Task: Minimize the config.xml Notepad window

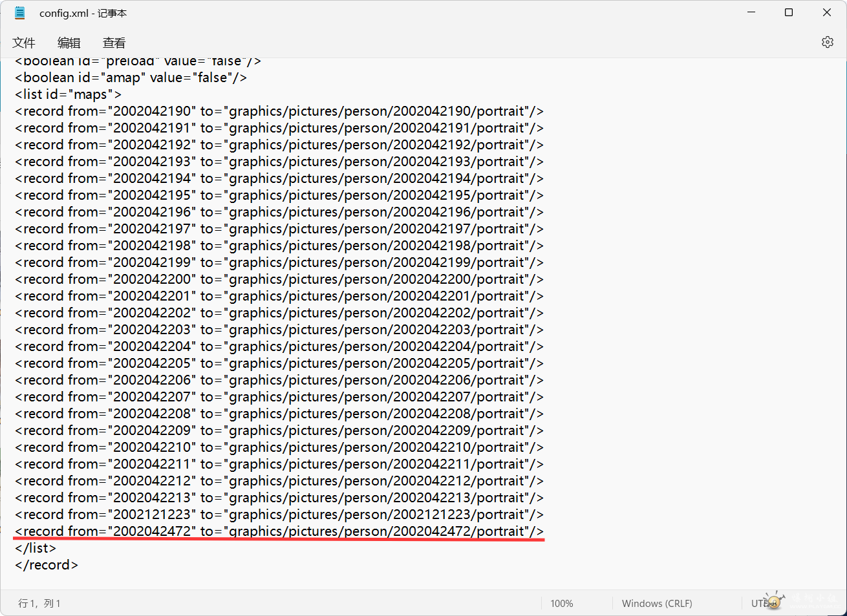Action: [751, 13]
